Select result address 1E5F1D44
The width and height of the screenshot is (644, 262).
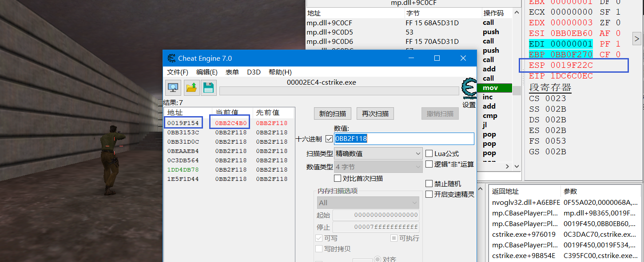point(183,179)
